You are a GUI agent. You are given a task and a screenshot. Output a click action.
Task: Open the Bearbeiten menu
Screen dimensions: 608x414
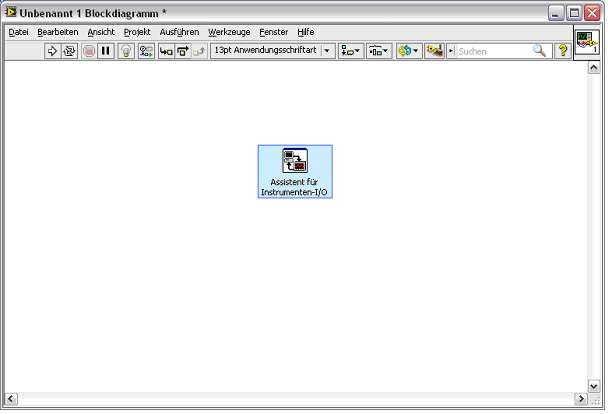coord(58,32)
